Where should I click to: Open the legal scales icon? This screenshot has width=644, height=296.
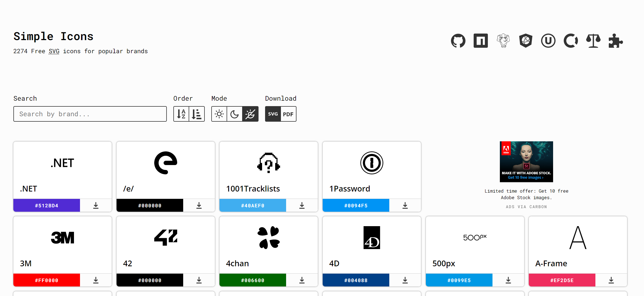(x=593, y=41)
